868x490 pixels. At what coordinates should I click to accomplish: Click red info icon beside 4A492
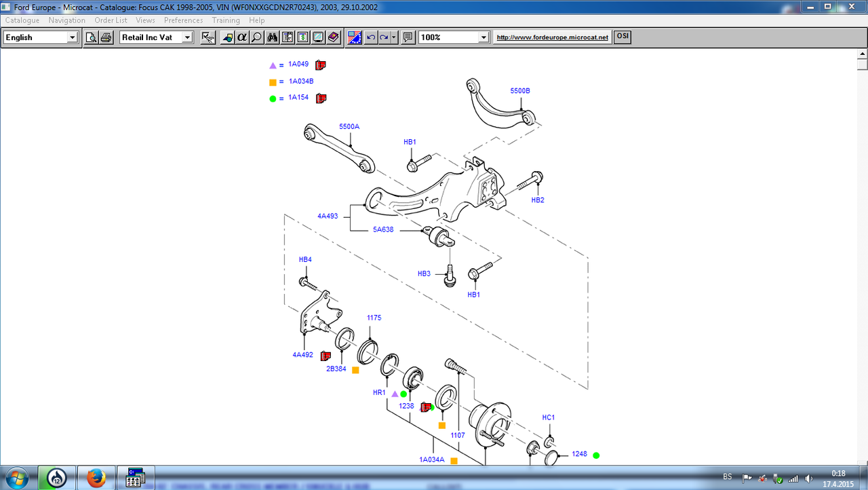[325, 356]
